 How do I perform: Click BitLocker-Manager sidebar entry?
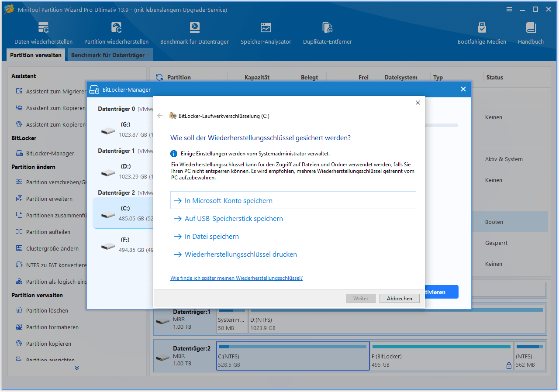pyautogui.click(x=45, y=153)
